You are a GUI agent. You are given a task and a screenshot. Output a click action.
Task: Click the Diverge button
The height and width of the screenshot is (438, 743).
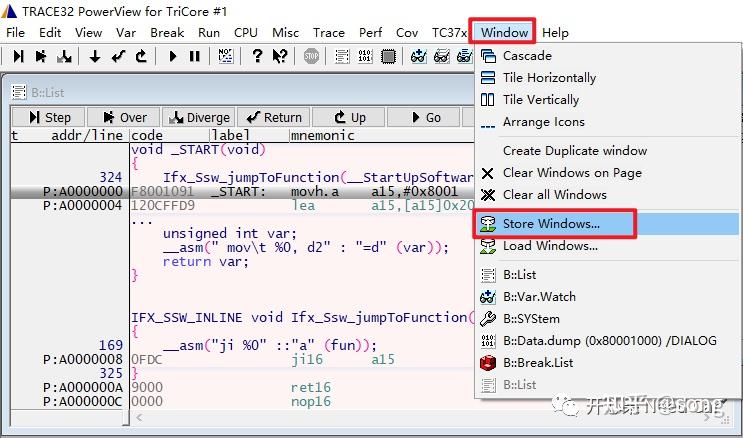[x=199, y=118]
